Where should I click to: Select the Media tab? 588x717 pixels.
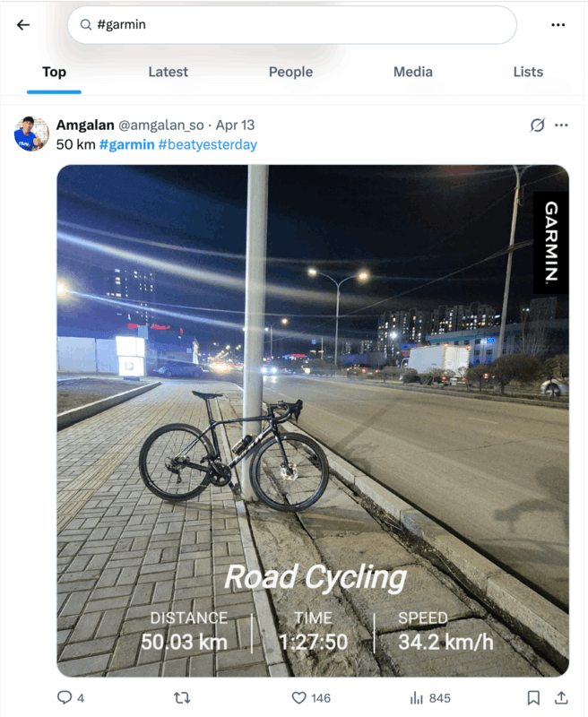point(412,72)
